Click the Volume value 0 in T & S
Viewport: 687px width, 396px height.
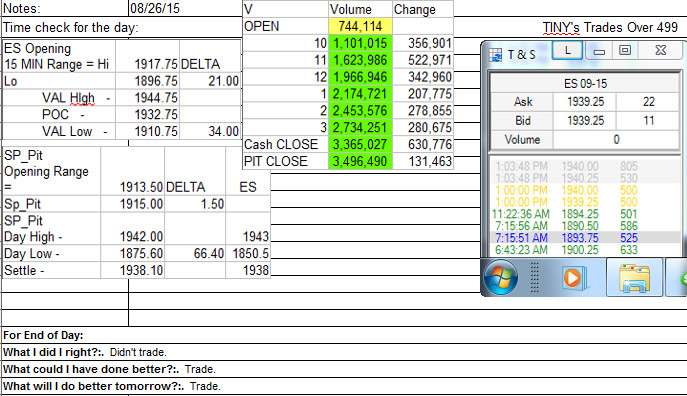pyautogui.click(x=616, y=139)
